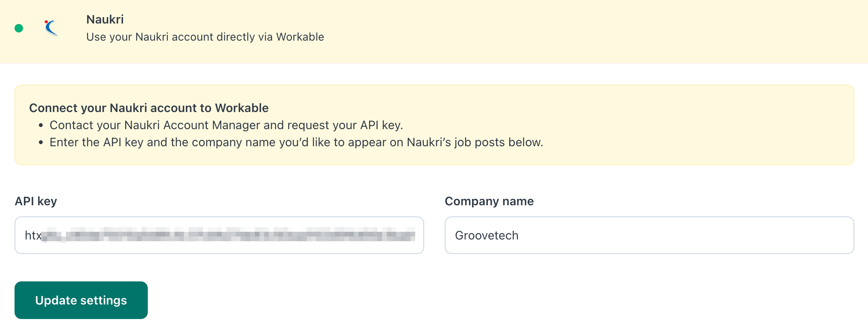The image size is (868, 331).
Task: Click the 'Connect your Naukri account to Workable' heading
Action: tap(149, 108)
